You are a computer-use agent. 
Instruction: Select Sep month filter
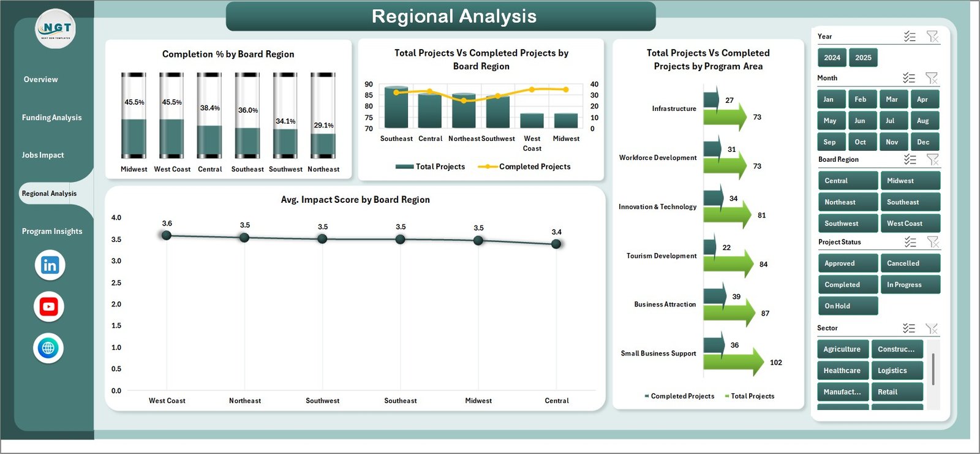(x=832, y=142)
